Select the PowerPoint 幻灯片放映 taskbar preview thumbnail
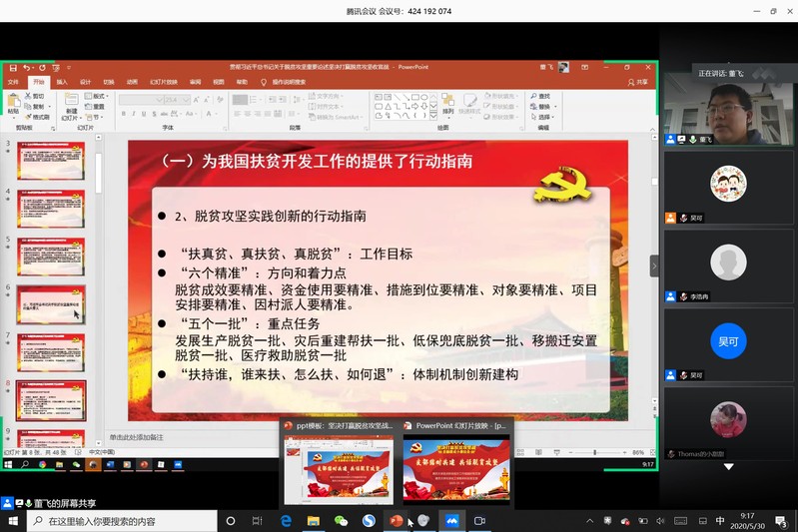Screen dimensions: 798x532 [x=455, y=466]
